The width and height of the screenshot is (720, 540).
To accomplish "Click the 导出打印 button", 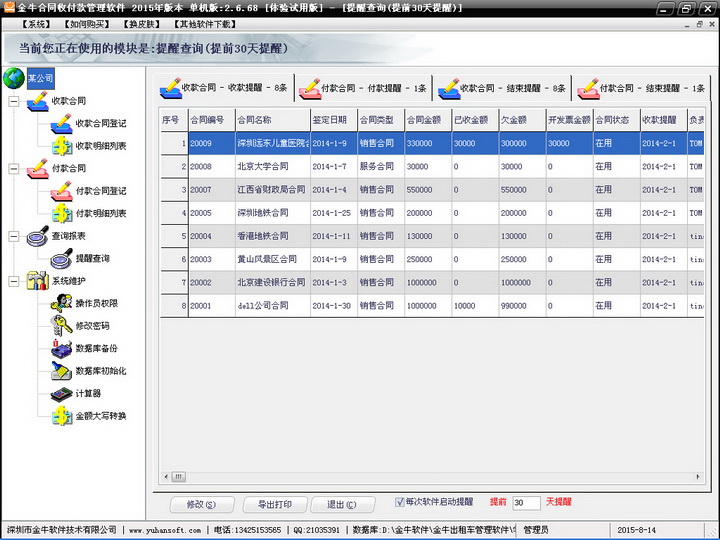I will coord(275,505).
